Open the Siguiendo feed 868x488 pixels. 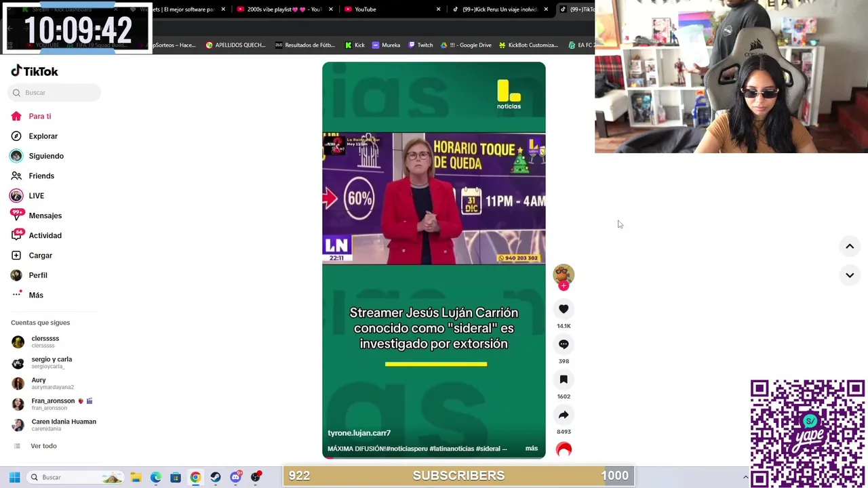pyautogui.click(x=37, y=156)
